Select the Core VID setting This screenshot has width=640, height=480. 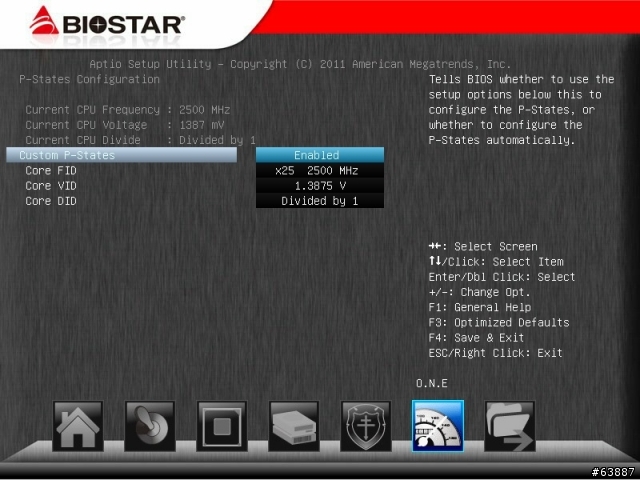tap(51, 186)
